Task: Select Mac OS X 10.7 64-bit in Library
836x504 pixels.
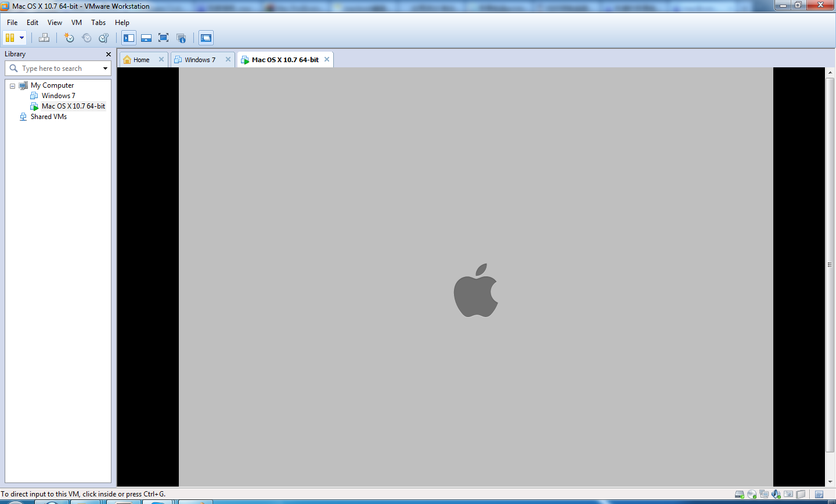Action: tap(73, 106)
